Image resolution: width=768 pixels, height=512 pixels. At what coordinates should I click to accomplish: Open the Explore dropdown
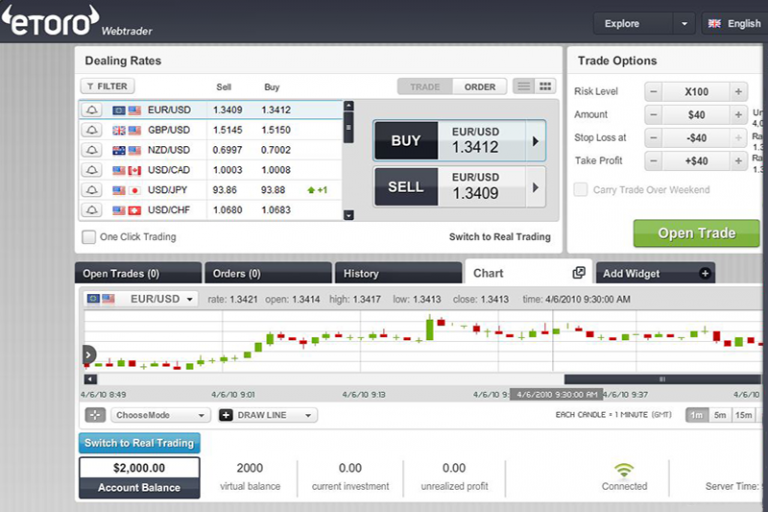tap(644, 24)
